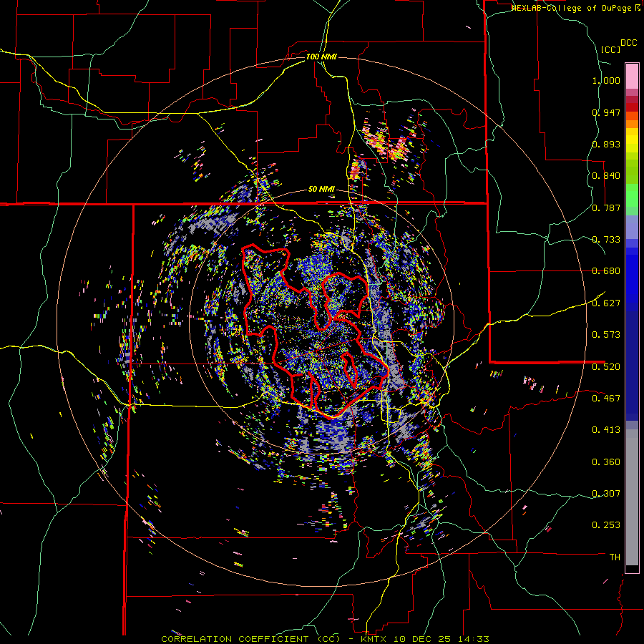Viewport: 644px width, 644px height.
Task: Click the 0.307 scale value
Action: pyautogui.click(x=606, y=494)
